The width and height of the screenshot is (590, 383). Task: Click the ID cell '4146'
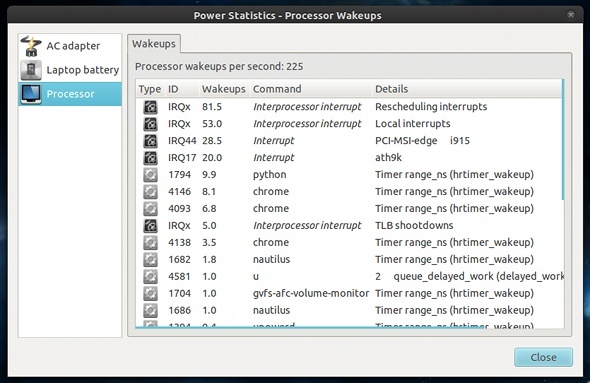[x=179, y=192]
